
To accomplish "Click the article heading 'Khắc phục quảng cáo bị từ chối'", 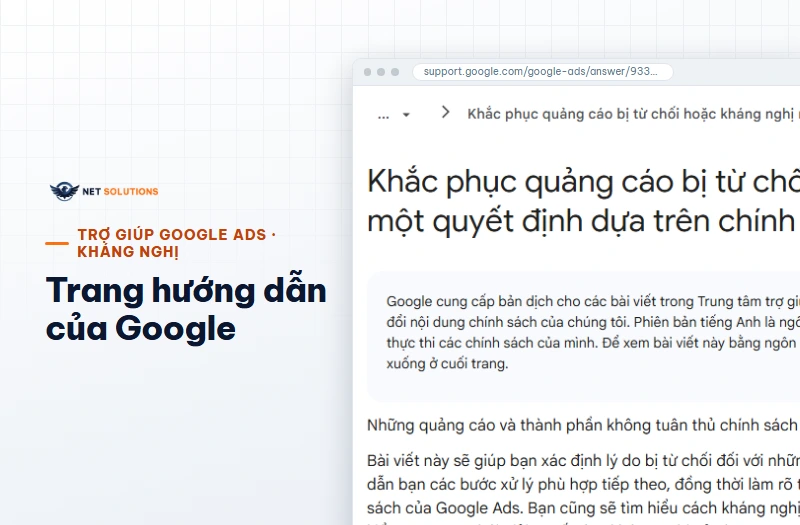I will 583,181.
